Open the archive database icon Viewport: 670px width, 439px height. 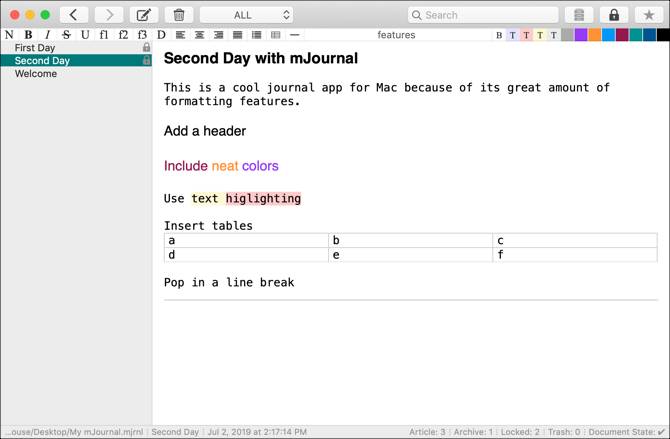click(x=578, y=15)
